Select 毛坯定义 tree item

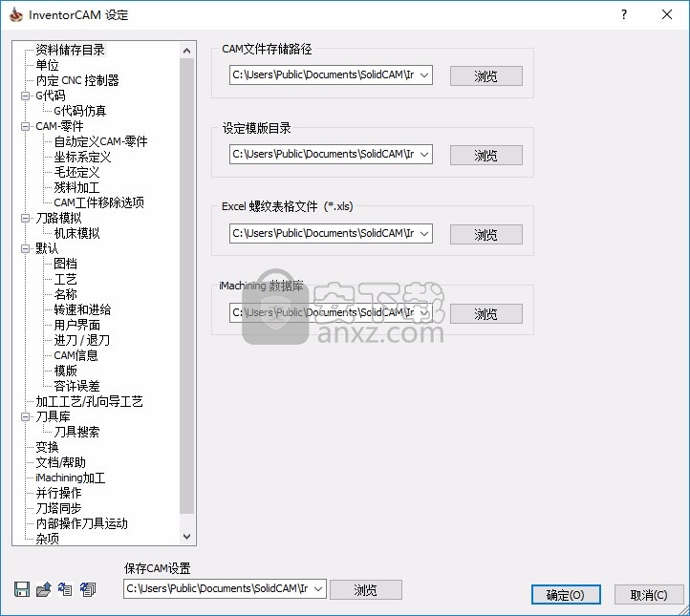coord(76,172)
